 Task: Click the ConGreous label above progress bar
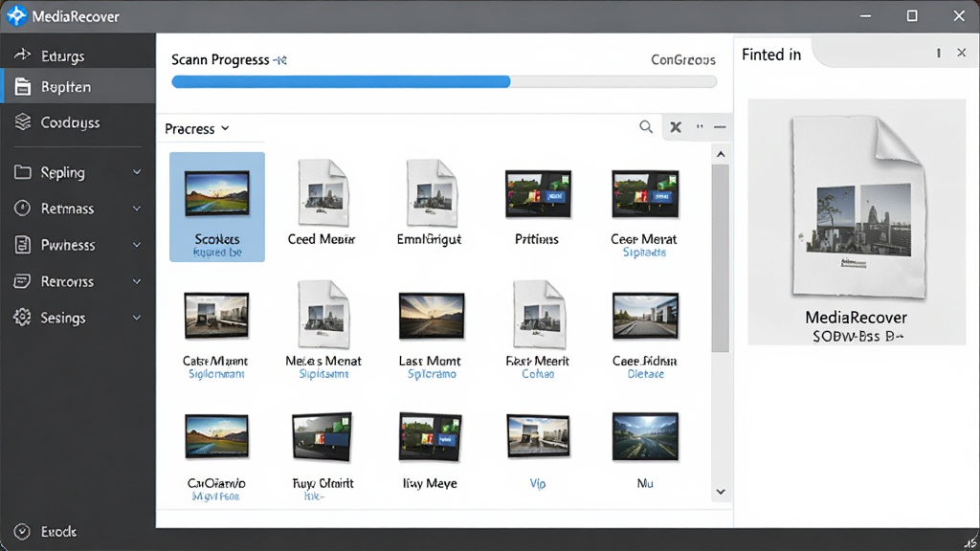[683, 60]
